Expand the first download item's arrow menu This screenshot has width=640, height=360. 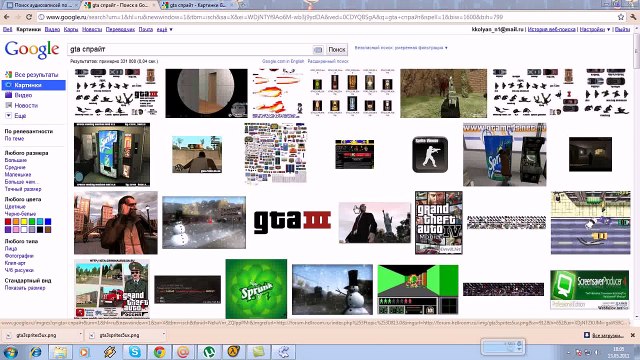(x=80, y=335)
